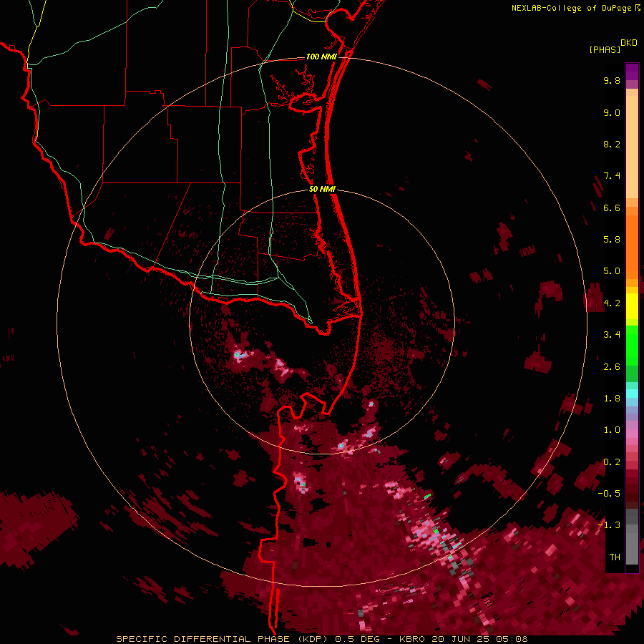Image resolution: width=644 pixels, height=644 pixels.
Task: Click the KBRO station identifier in the caption
Action: (x=412, y=639)
